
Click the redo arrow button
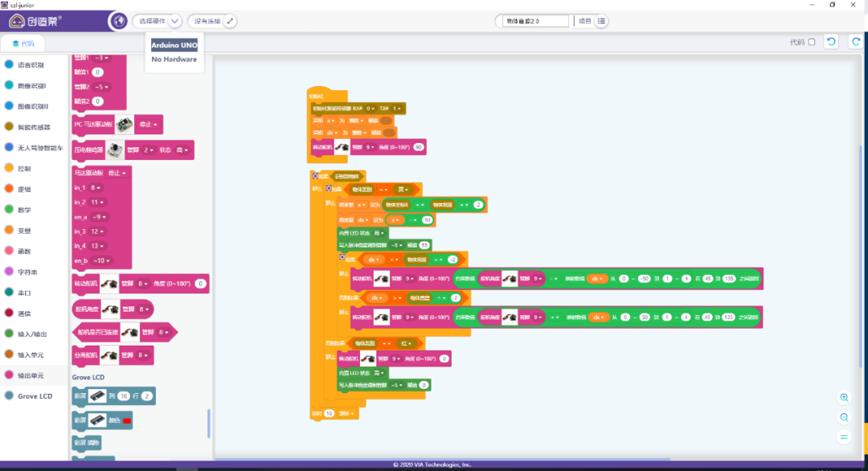pos(854,42)
